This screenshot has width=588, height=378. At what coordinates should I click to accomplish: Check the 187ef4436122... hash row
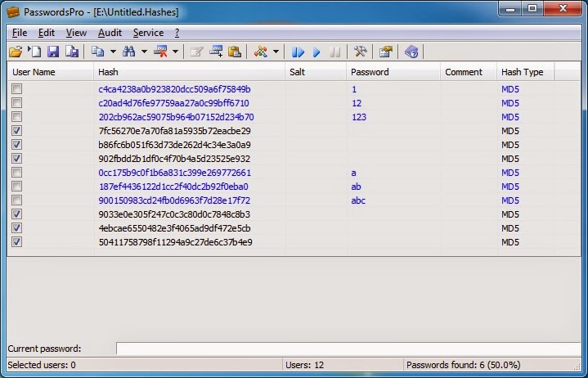(16, 186)
